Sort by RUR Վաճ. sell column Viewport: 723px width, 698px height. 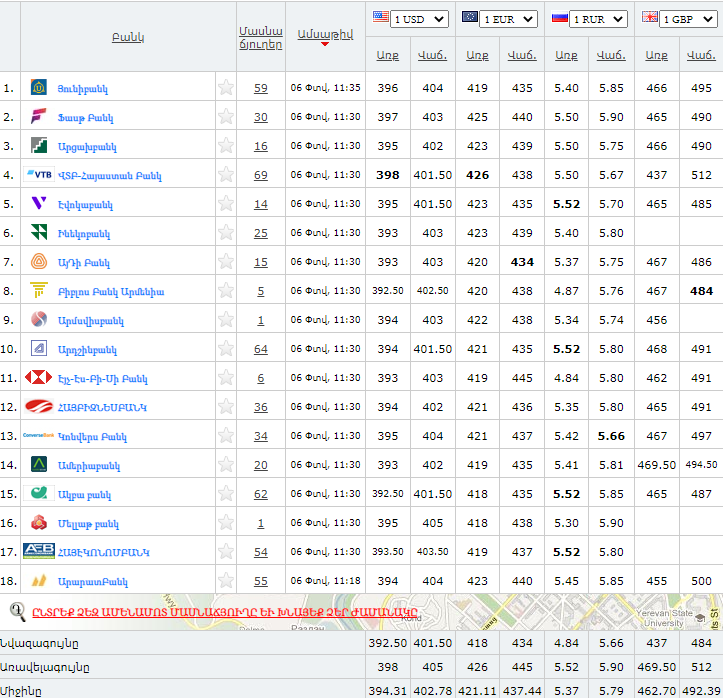(611, 55)
